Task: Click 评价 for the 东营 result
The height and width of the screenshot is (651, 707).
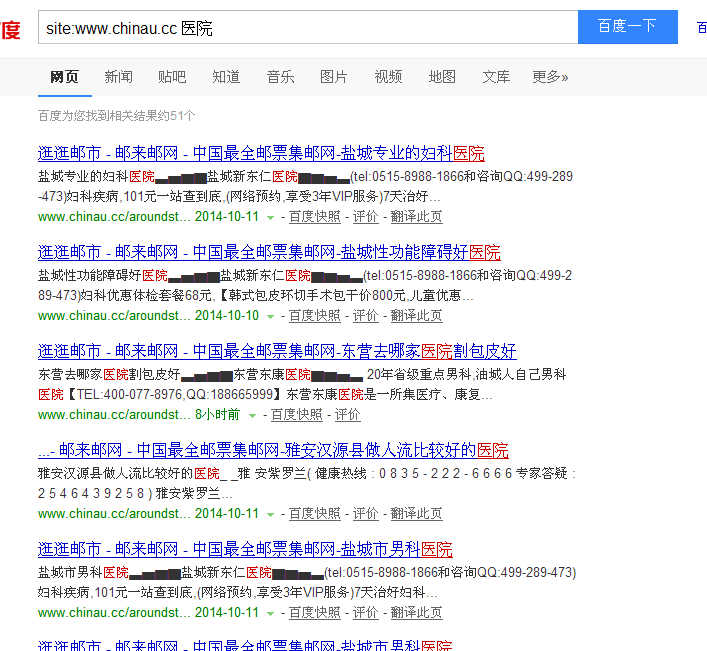Action: [x=347, y=415]
